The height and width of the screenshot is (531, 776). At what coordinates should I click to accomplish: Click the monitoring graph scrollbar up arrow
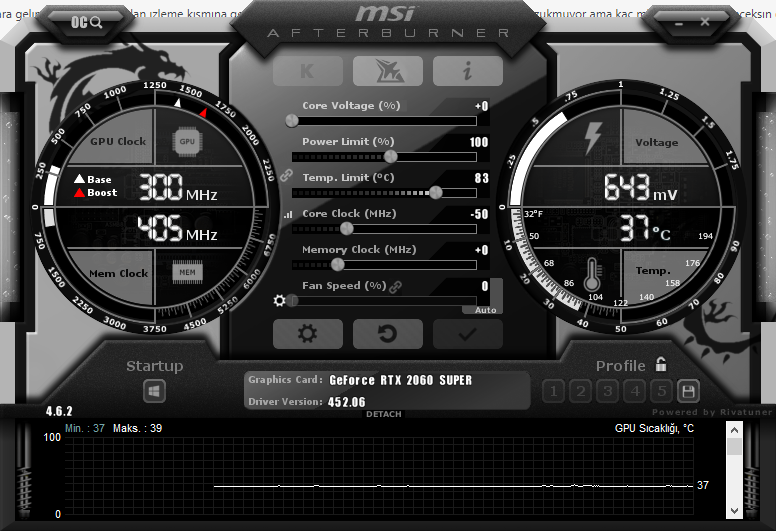734,430
